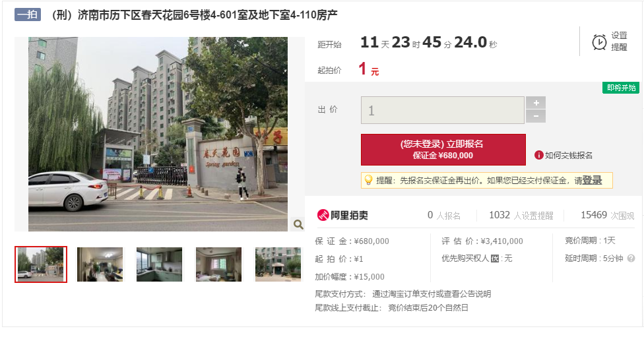This screenshot has height=337, width=644.
Task: Click the 优 badge beside 优先购买权人
Action: 495,259
